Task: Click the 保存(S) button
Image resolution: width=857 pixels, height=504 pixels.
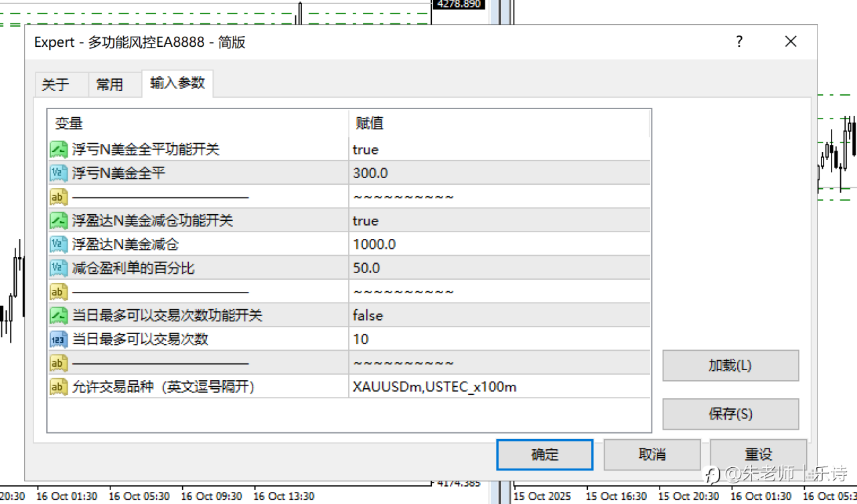Action: [730, 414]
